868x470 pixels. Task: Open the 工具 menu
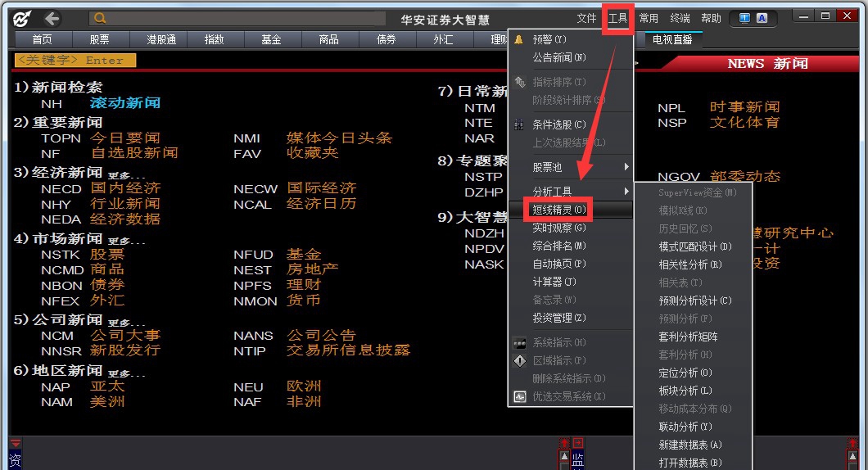pyautogui.click(x=617, y=18)
